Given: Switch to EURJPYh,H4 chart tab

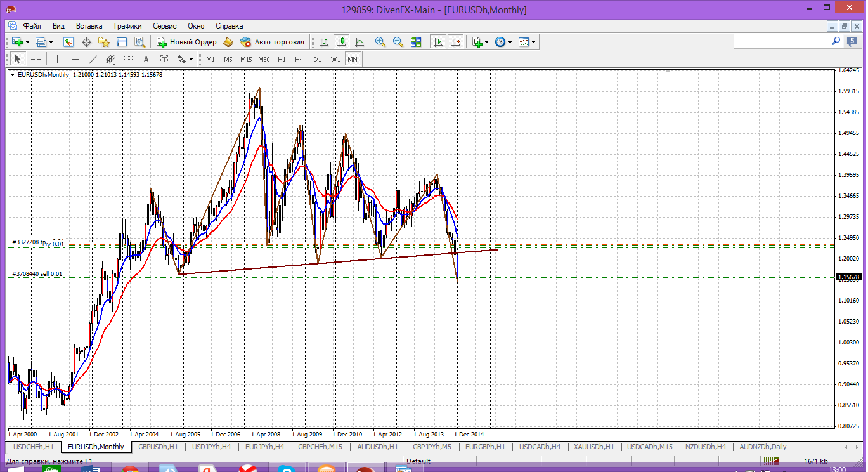Looking at the screenshot, I should click(264, 447).
